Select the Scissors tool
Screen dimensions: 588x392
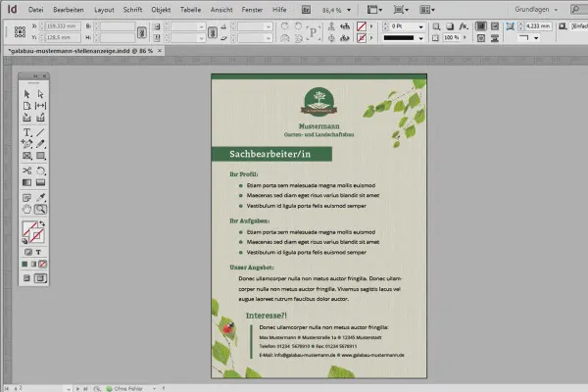(x=26, y=171)
